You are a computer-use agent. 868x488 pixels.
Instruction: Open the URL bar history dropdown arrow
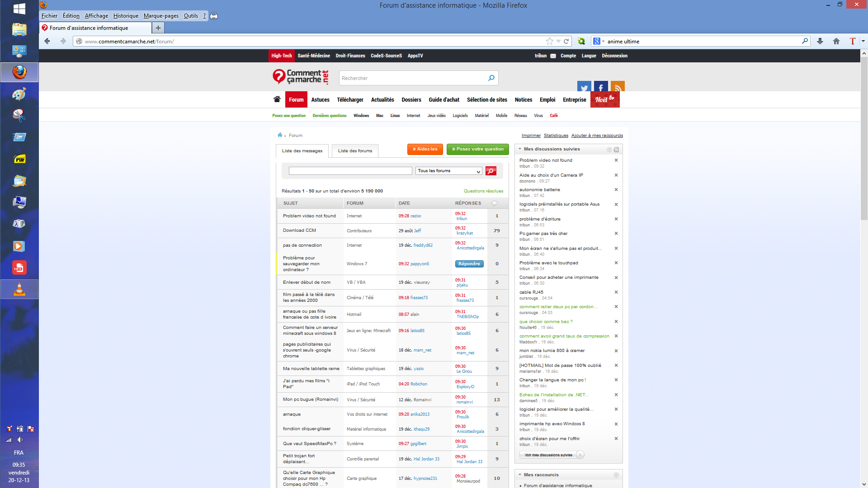(x=558, y=41)
